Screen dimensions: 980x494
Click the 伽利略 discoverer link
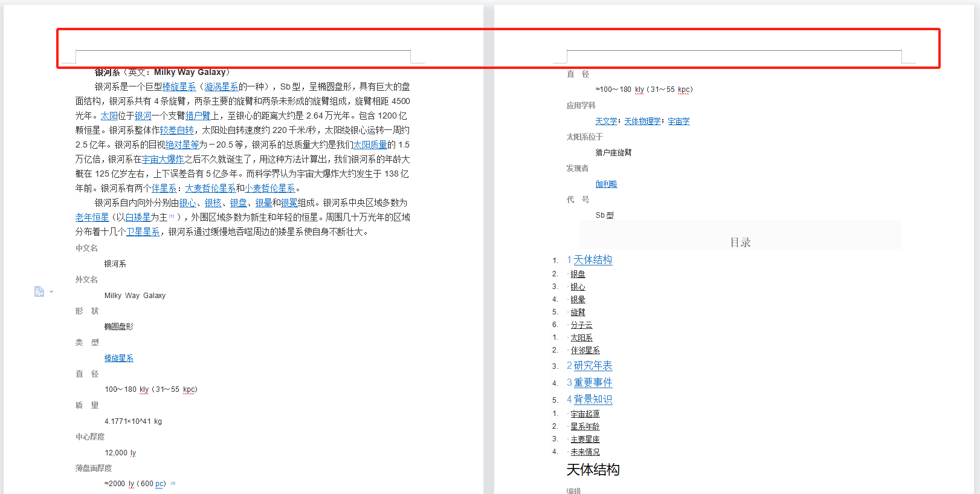(606, 184)
